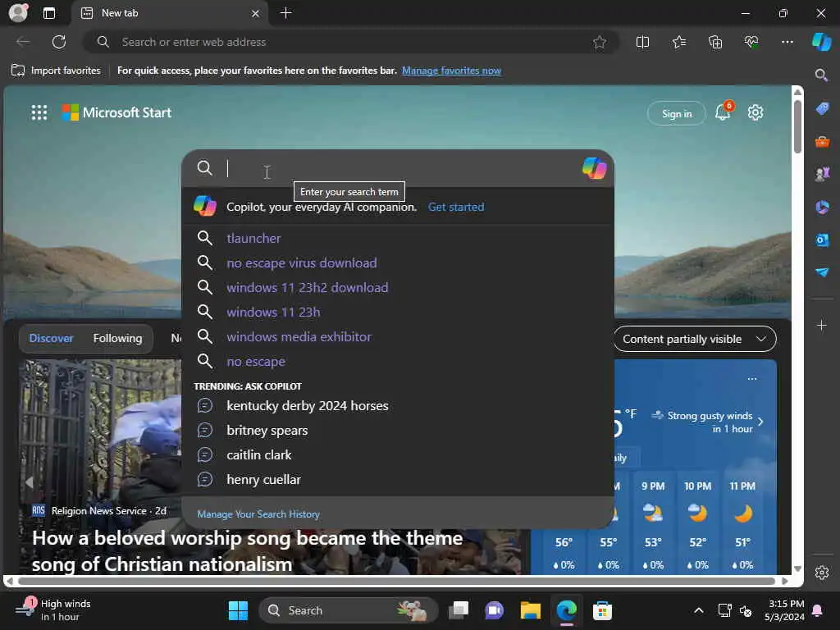Open the Tools briefcase in sidebar
The image size is (840, 630).
click(822, 141)
